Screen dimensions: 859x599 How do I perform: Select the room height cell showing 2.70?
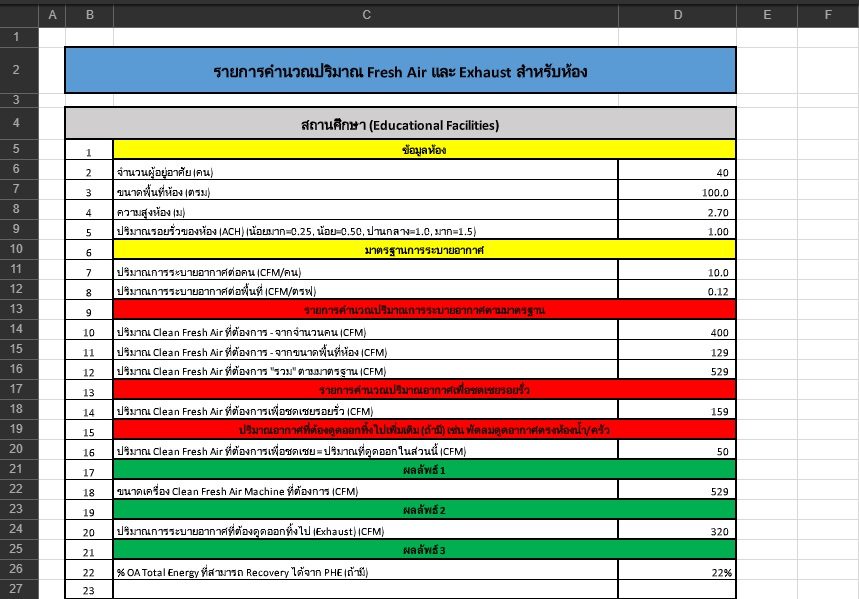[677, 212]
